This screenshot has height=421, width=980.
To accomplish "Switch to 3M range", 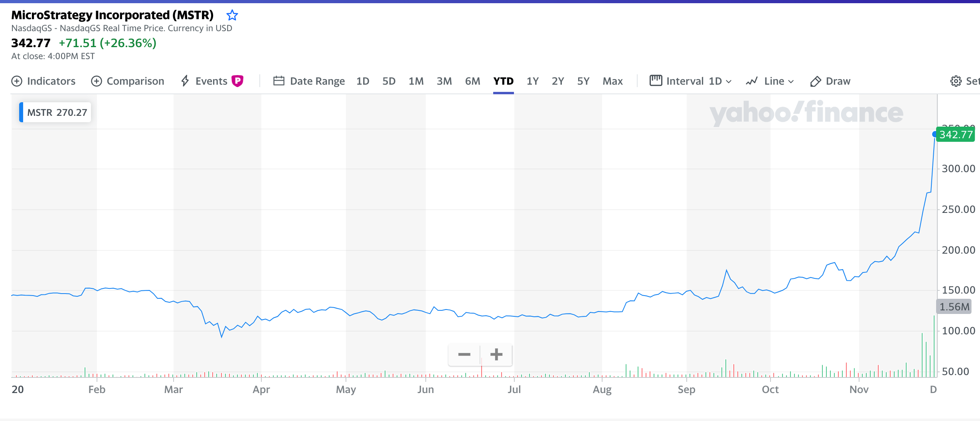I will click(x=444, y=81).
